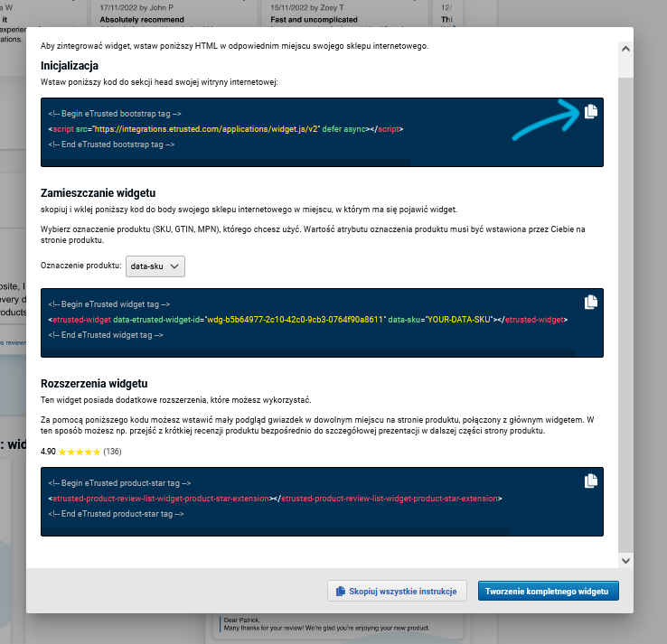Image resolution: width=667 pixels, height=644 pixels.
Task: Click the Zamieszczanie widgetu heading
Action: 98,193
